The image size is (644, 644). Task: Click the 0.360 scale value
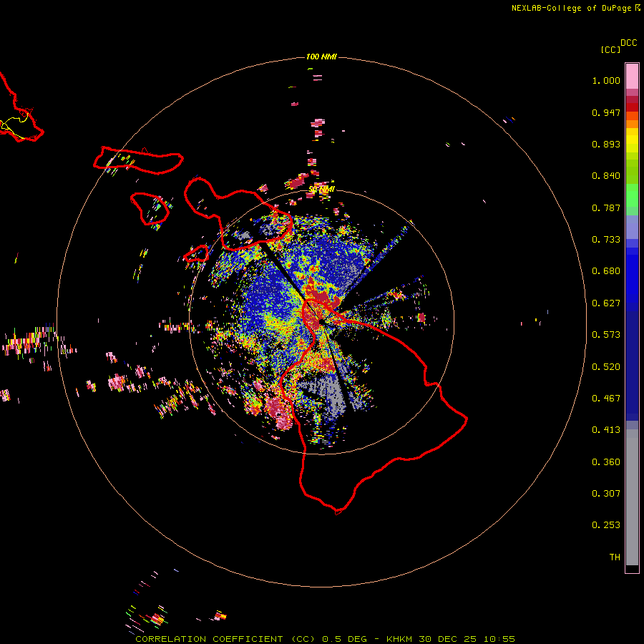pos(606,462)
